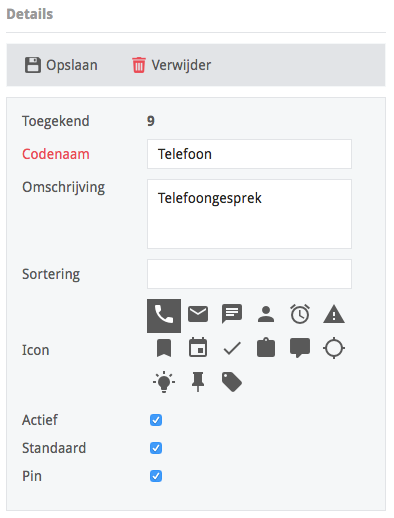Focus the Codenaam text field
The height and width of the screenshot is (518, 394).
[249, 154]
